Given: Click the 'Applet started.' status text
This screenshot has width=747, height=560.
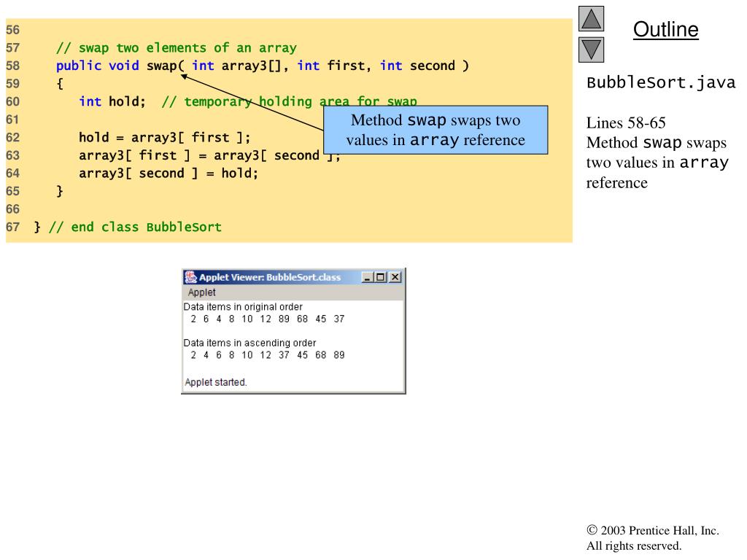Looking at the screenshot, I should point(216,382).
